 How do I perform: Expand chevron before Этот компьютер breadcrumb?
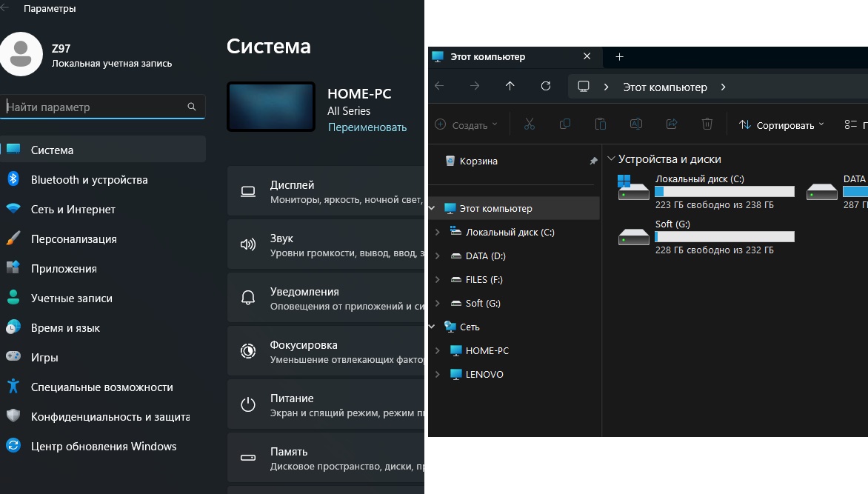pos(606,87)
